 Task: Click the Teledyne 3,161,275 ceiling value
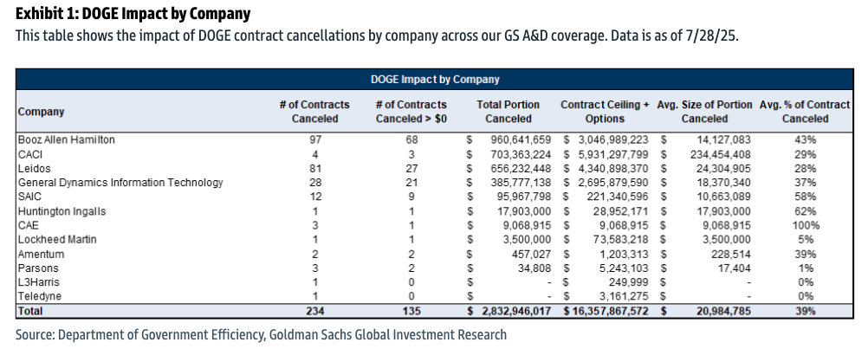click(618, 296)
